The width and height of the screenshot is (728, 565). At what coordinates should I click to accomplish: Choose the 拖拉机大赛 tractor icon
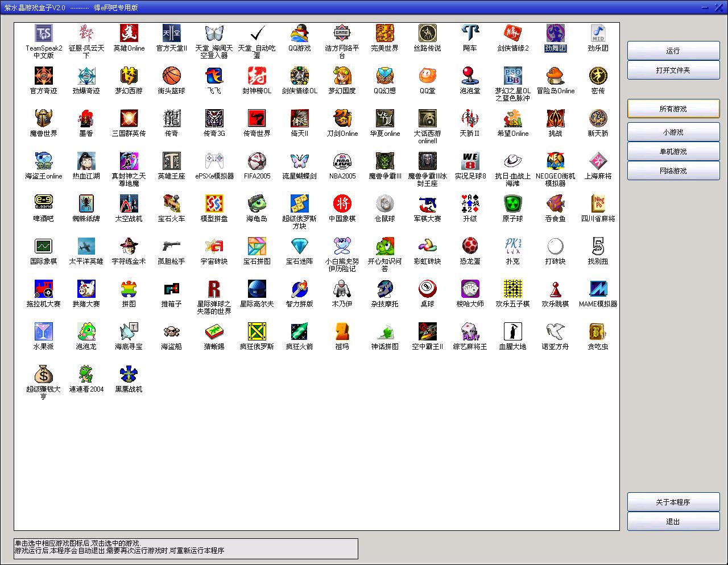44,289
